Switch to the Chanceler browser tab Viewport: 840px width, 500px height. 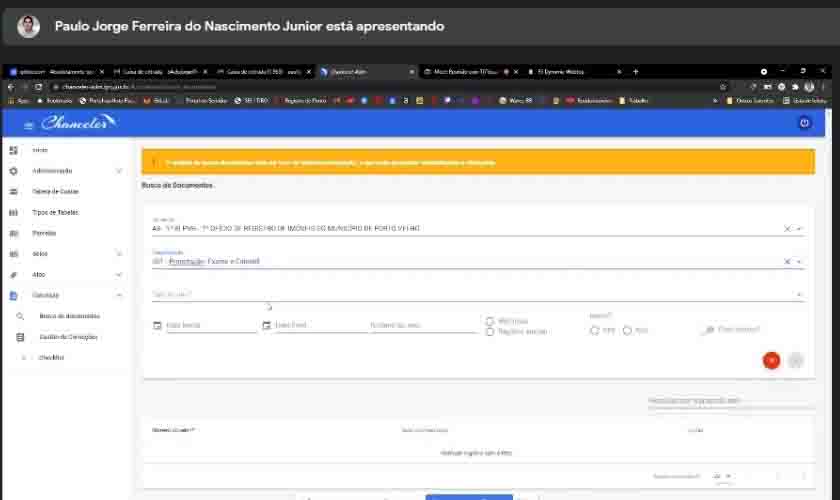(x=368, y=71)
